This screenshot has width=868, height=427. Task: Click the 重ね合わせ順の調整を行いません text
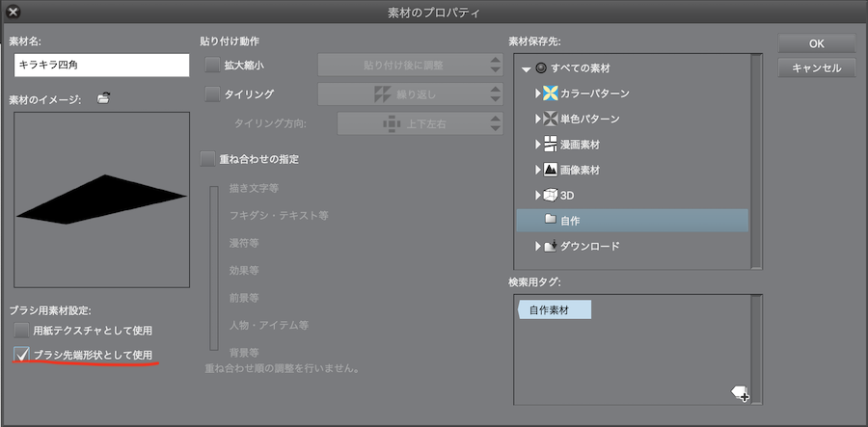282,367
